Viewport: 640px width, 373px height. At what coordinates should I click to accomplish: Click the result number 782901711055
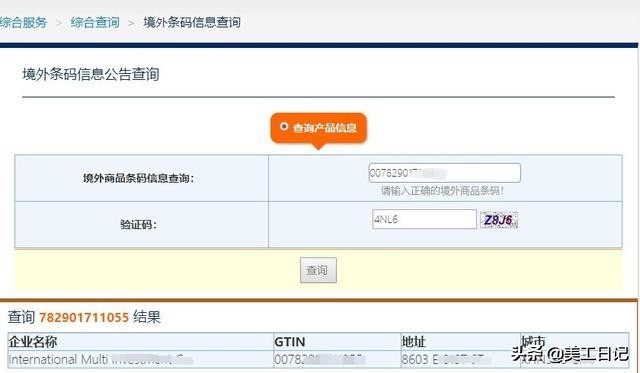coord(84,317)
